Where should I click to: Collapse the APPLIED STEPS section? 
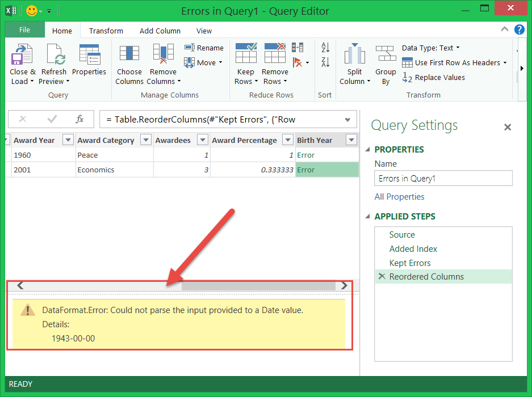pos(367,217)
